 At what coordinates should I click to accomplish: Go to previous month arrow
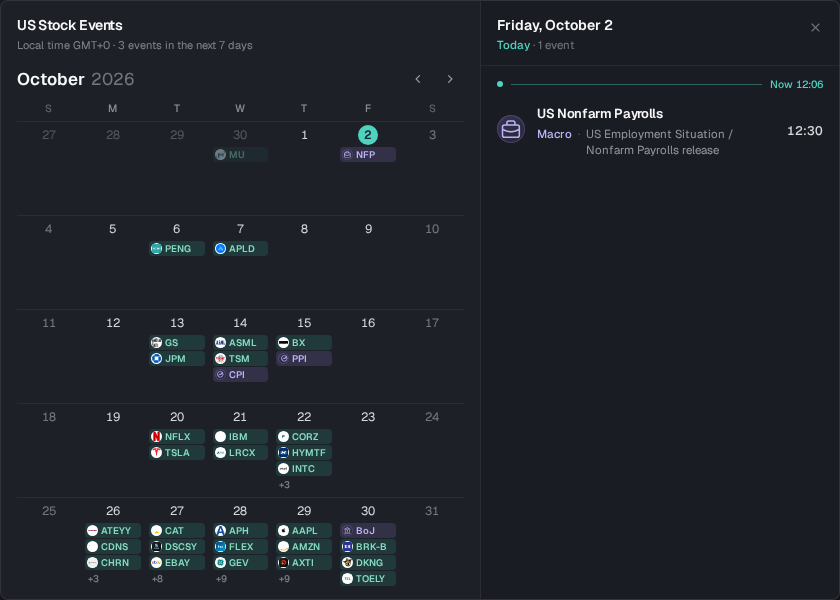coord(418,79)
